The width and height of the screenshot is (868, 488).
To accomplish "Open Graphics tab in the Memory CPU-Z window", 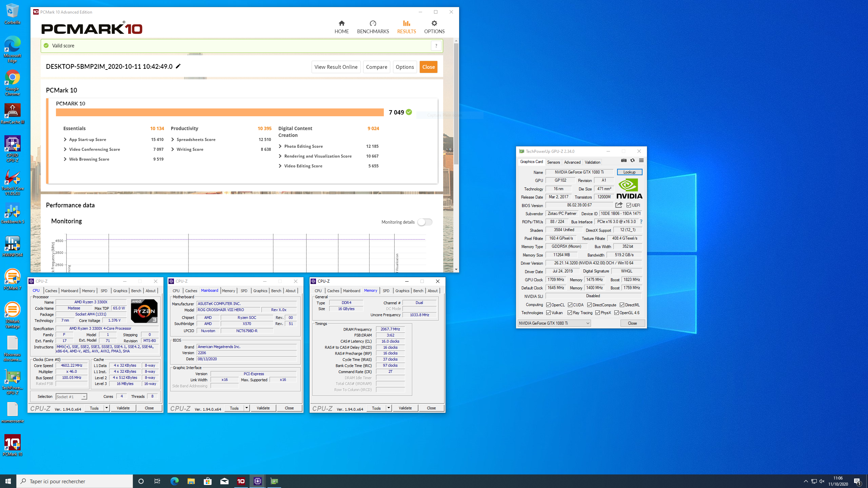I will coord(402,291).
